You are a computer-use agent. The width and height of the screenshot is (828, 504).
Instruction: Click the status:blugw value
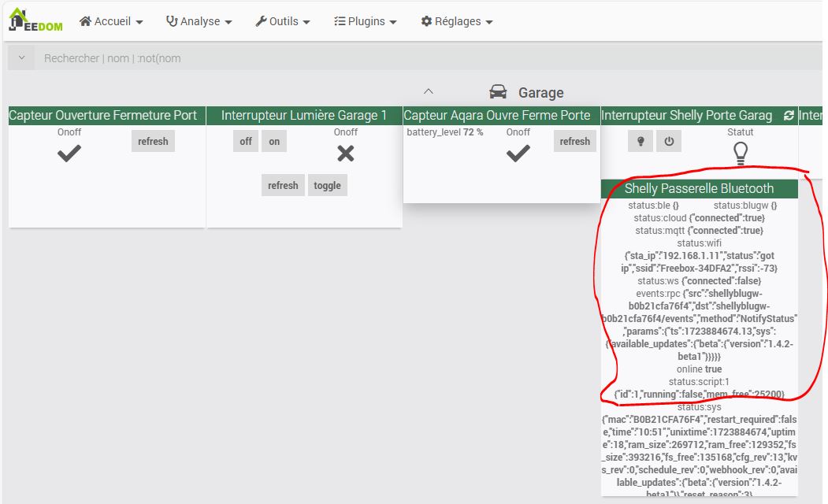774,206
